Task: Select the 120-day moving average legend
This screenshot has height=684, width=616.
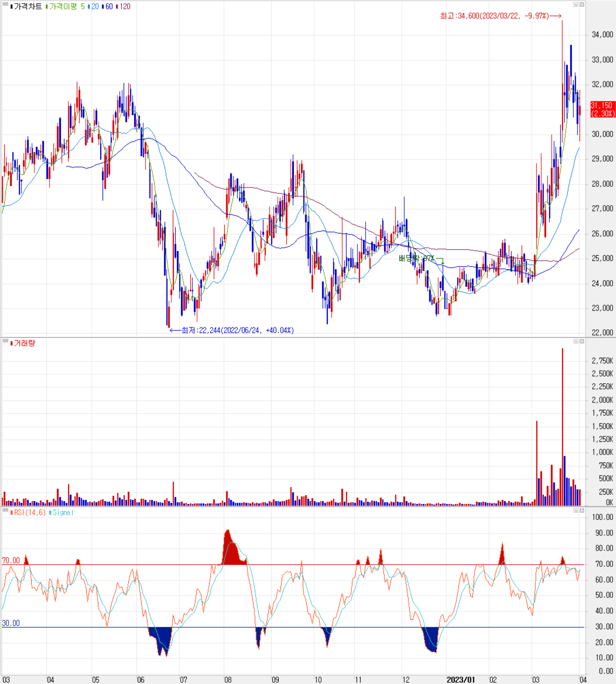Action: coord(123,6)
